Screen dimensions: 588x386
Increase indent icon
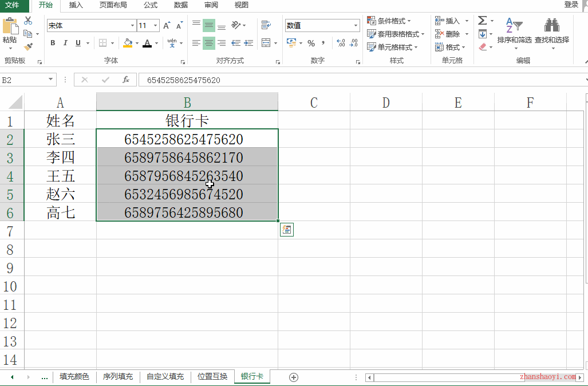248,43
